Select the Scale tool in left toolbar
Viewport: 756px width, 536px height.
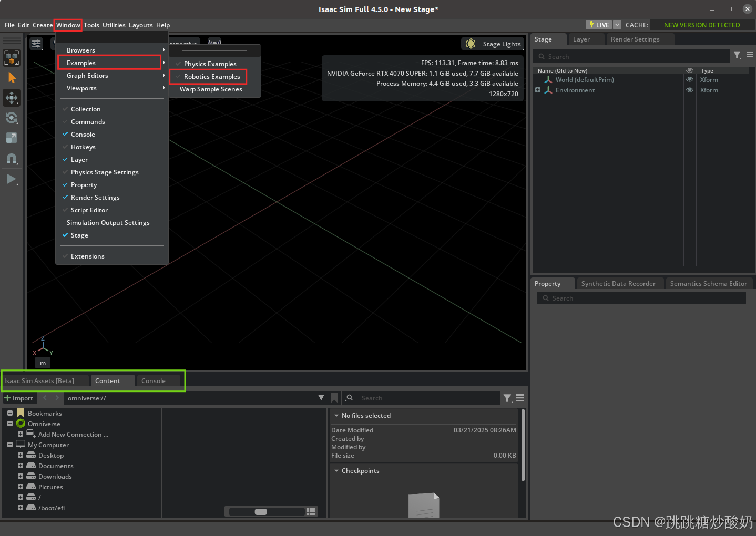tap(12, 138)
